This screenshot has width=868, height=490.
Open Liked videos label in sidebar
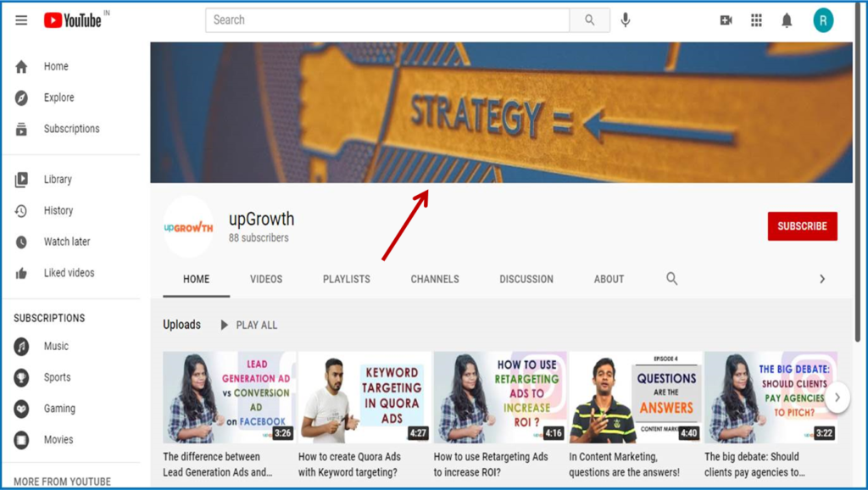(69, 272)
